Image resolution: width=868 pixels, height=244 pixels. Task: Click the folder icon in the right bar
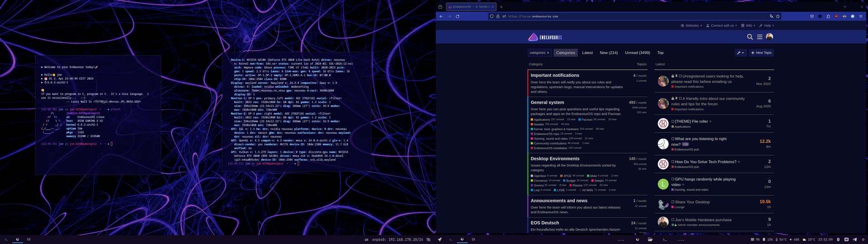[x=650, y=239]
